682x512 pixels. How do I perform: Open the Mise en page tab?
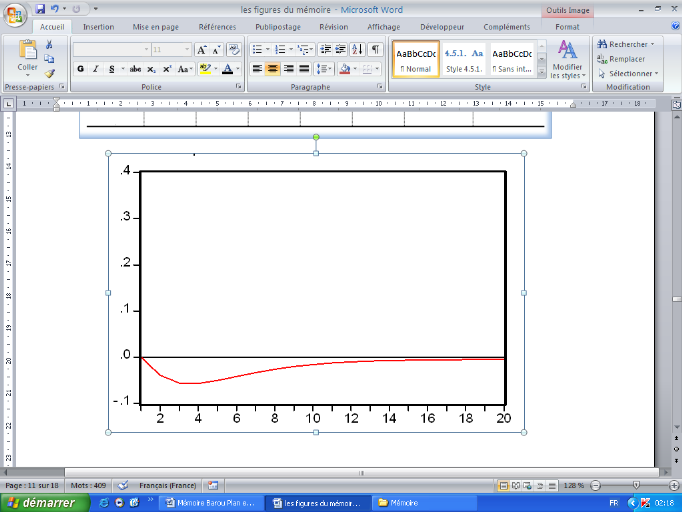154,27
